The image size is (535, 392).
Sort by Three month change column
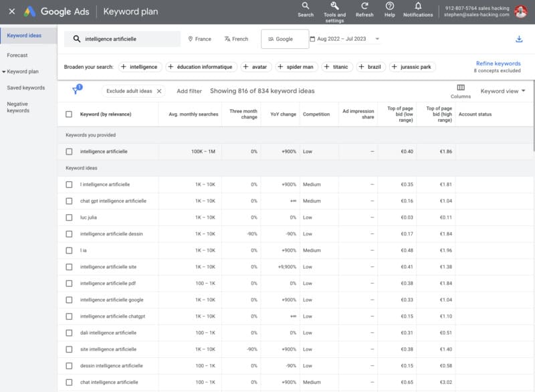(243, 114)
